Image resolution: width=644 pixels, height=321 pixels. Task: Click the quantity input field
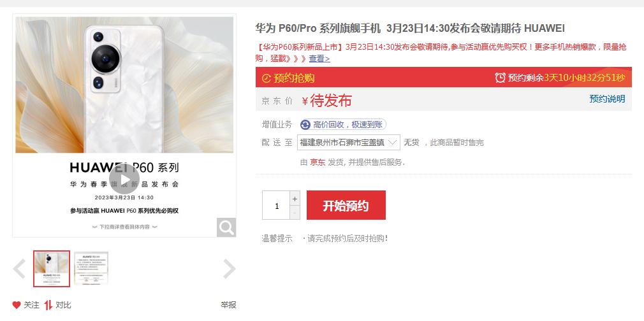pos(276,205)
